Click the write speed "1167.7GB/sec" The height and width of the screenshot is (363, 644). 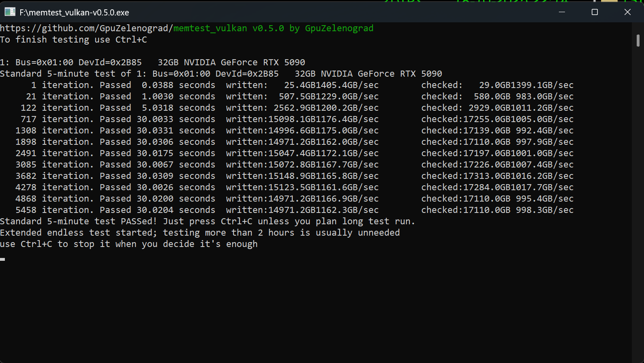coord(347,165)
